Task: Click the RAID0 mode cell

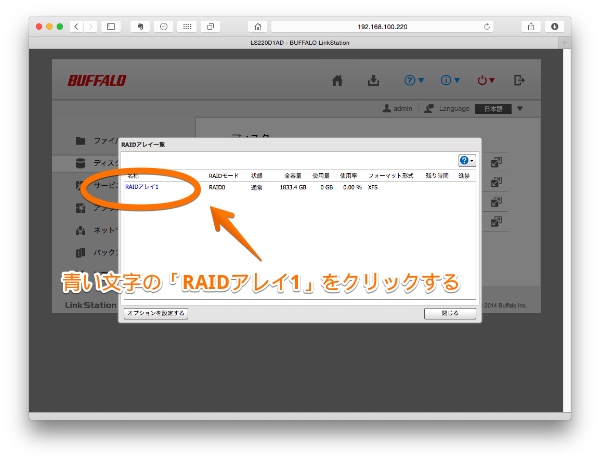Action: 217,187
